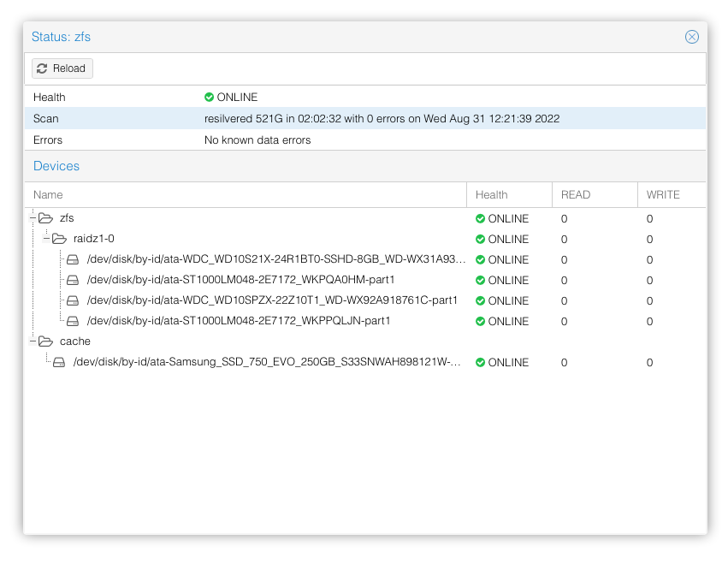728x564 pixels.
Task: Click WRITE count in WKPPQLJN row
Action: (x=649, y=322)
